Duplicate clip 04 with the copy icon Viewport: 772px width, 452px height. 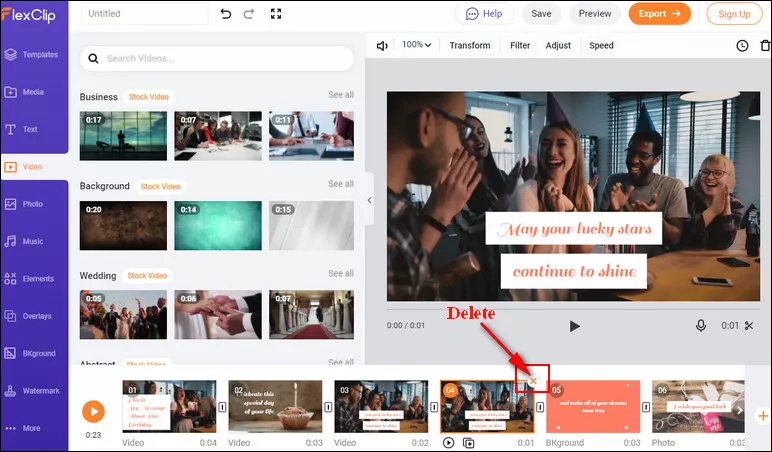pyautogui.click(x=469, y=443)
